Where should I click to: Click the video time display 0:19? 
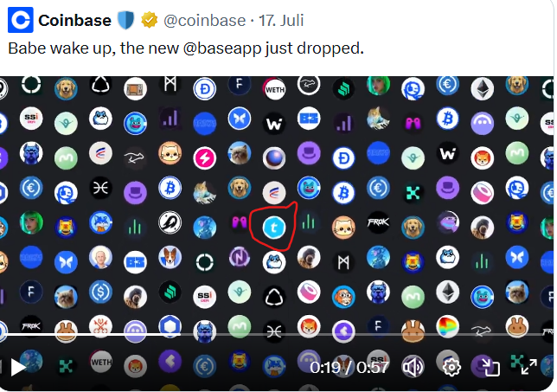pyautogui.click(x=326, y=368)
